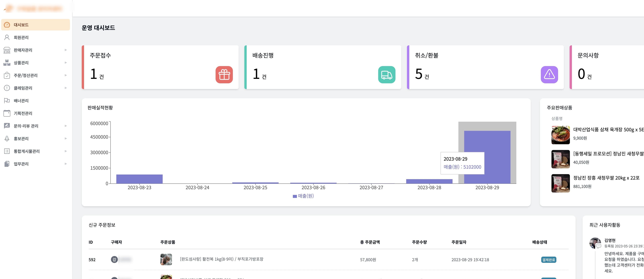Viewport: 644px width, 279px height.
Task: Click the 배송상태 column header
Action: (540, 242)
